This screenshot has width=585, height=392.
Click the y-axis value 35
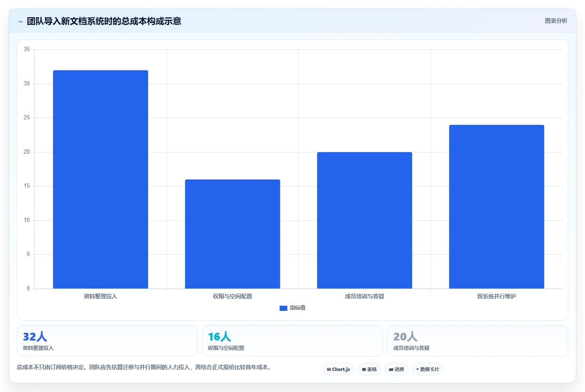27,49
